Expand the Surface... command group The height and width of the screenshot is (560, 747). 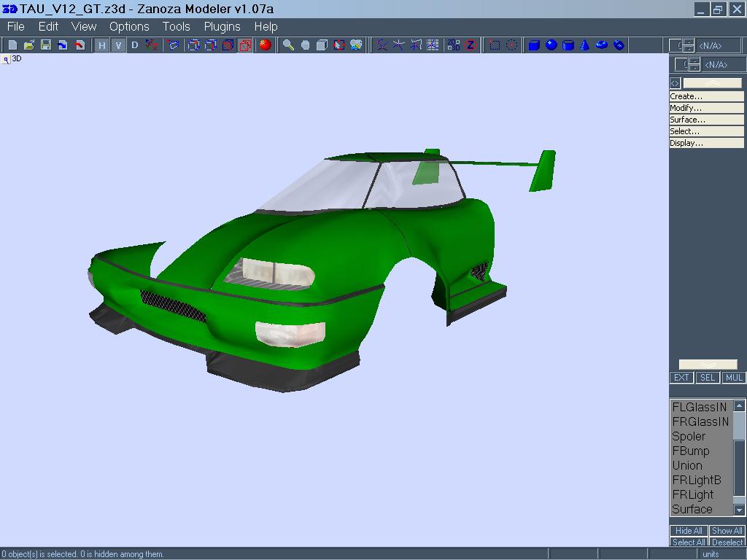click(x=705, y=120)
